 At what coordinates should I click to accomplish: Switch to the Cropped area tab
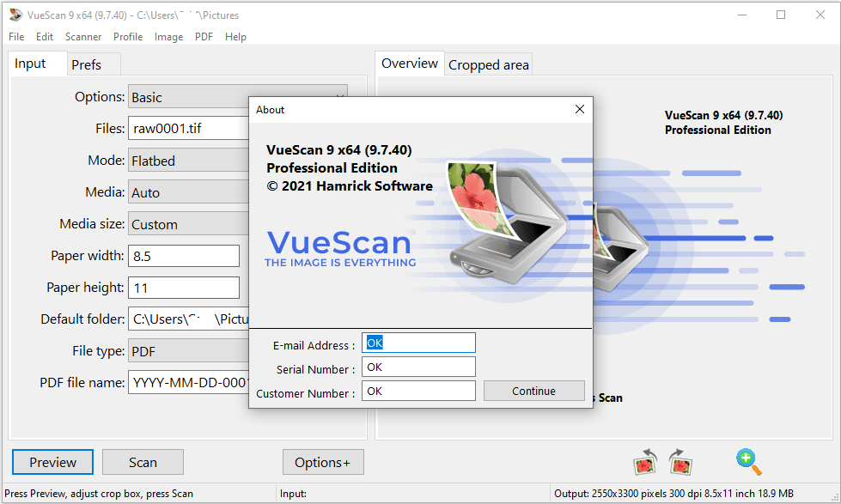[x=488, y=64]
